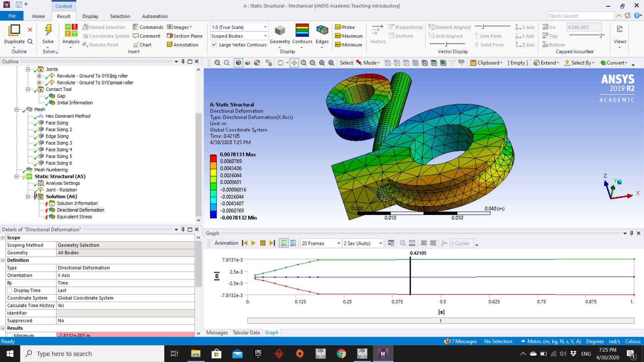Click the Geometry display cube icon
This screenshot has height=362, width=644.
click(280, 31)
